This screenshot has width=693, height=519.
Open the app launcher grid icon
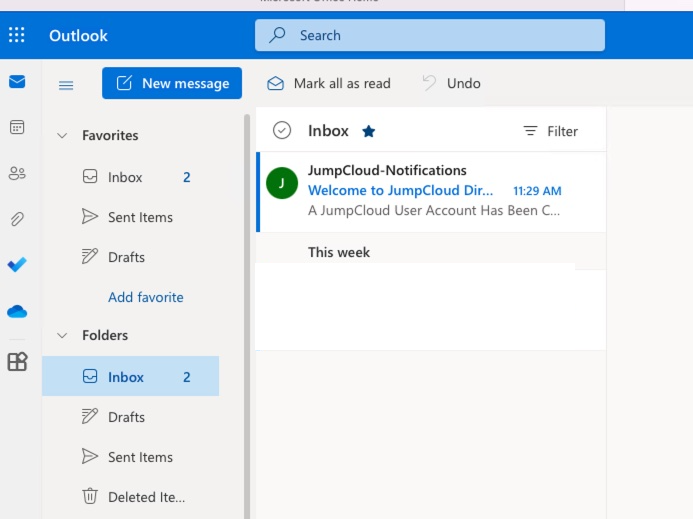17,35
